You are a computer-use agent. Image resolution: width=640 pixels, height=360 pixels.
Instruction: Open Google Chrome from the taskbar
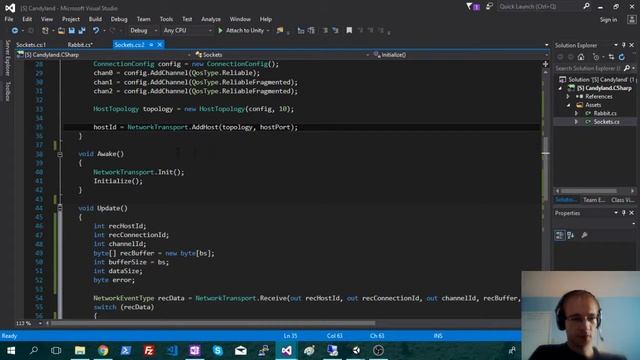point(103,351)
